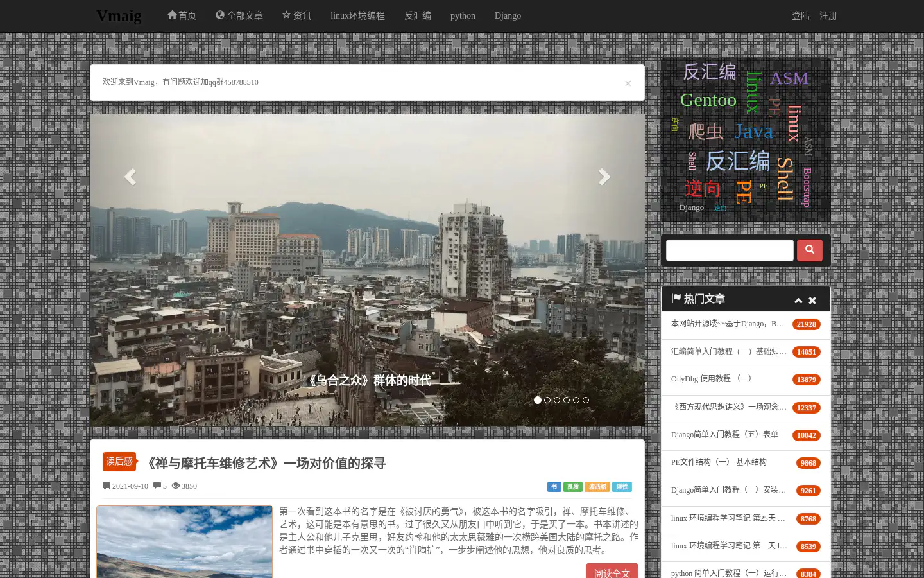The width and height of the screenshot is (924, 578).
Task: Click the 读后感 category label
Action: 119,462
